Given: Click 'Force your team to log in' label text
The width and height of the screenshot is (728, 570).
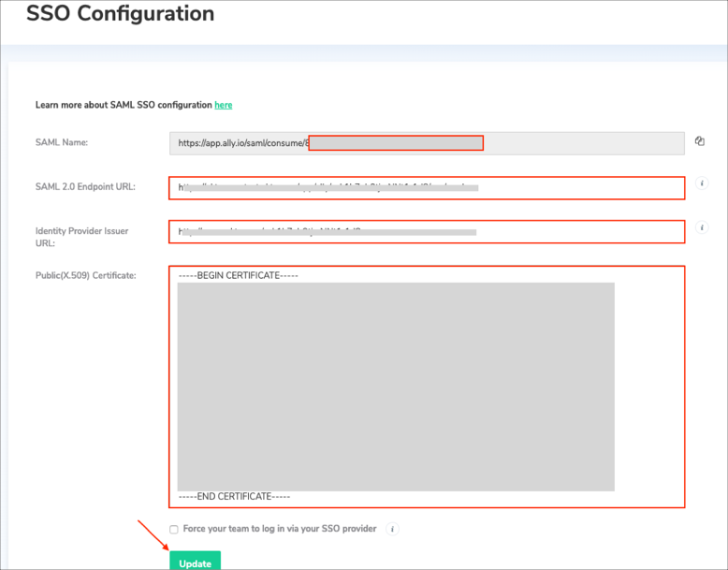Looking at the screenshot, I should tap(280, 529).
